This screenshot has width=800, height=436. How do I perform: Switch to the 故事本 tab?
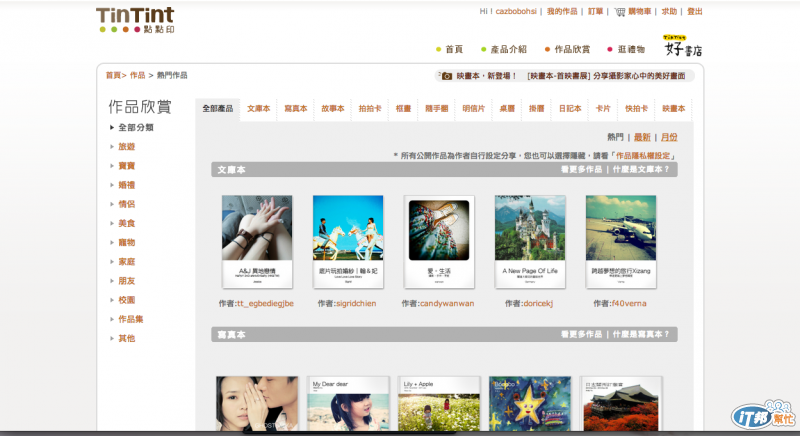point(333,109)
